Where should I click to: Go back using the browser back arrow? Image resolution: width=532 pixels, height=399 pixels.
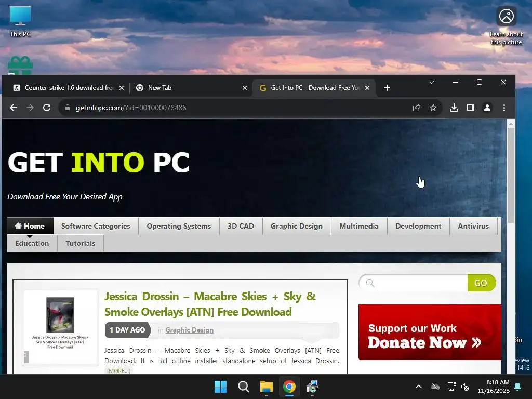click(13, 108)
